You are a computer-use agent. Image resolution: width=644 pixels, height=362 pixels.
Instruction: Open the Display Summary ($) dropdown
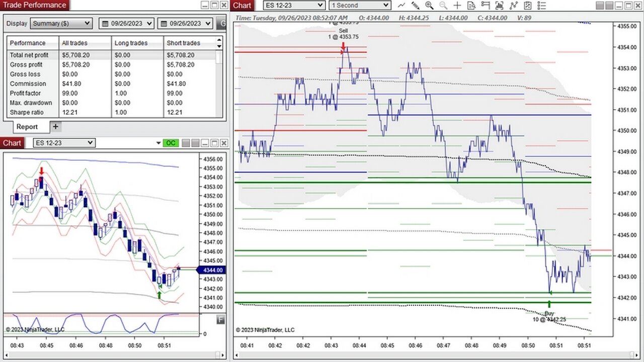pyautogui.click(x=61, y=24)
